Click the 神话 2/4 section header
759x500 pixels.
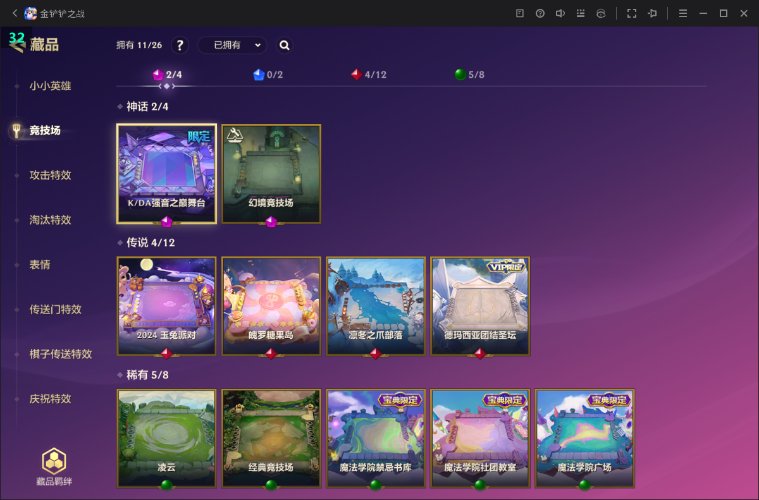(x=147, y=106)
